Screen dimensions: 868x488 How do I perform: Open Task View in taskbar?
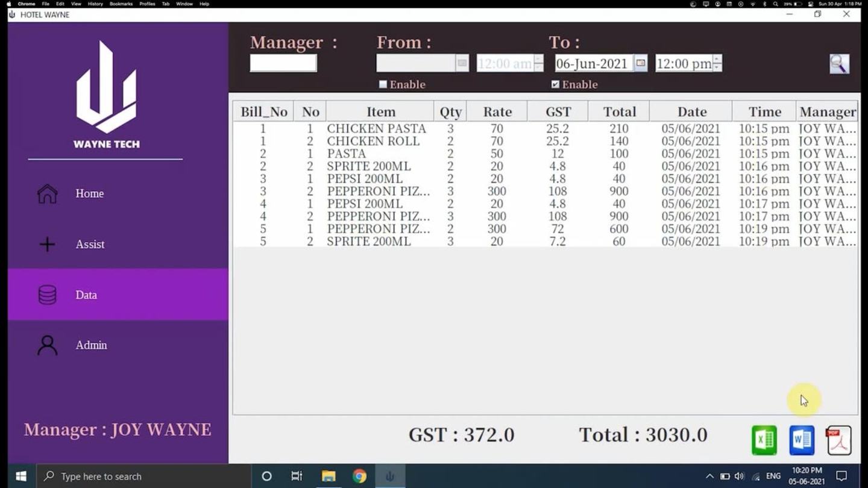pyautogui.click(x=297, y=476)
